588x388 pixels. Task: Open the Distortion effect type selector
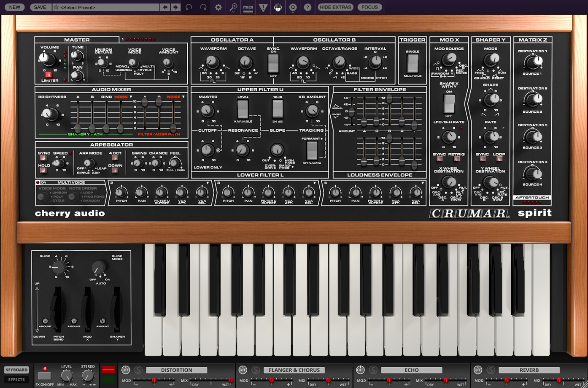pos(177,370)
